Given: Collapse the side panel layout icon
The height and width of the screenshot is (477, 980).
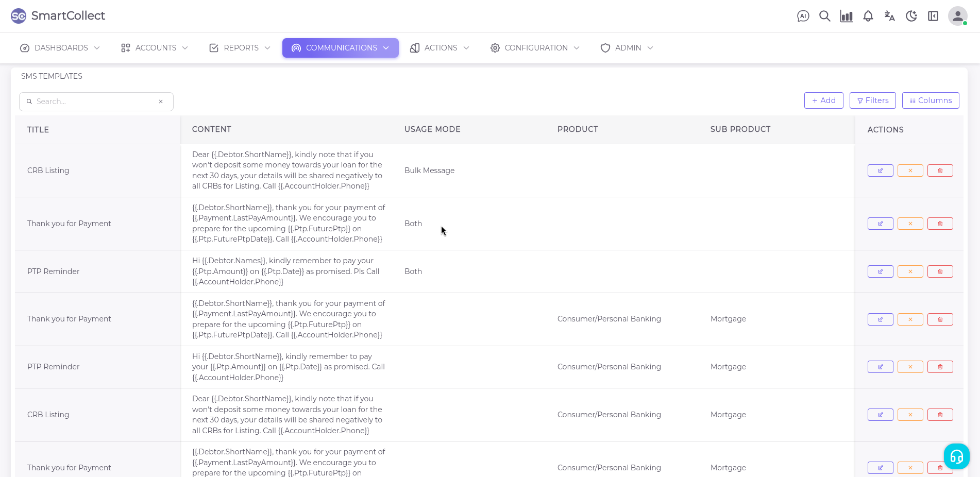Looking at the screenshot, I should [933, 16].
